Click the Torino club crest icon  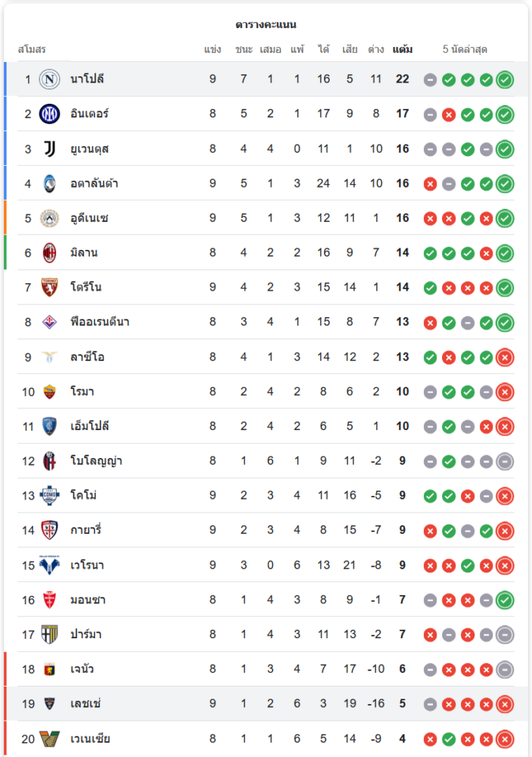coord(49,288)
